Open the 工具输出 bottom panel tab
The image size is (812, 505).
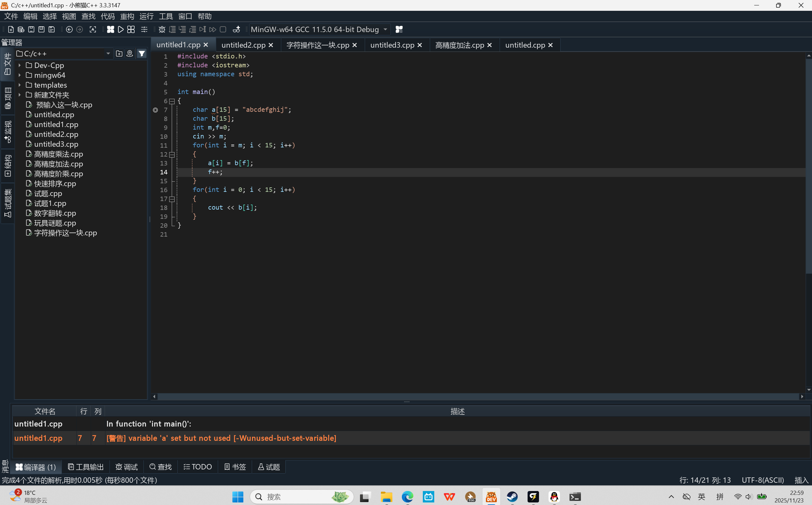tap(86, 467)
